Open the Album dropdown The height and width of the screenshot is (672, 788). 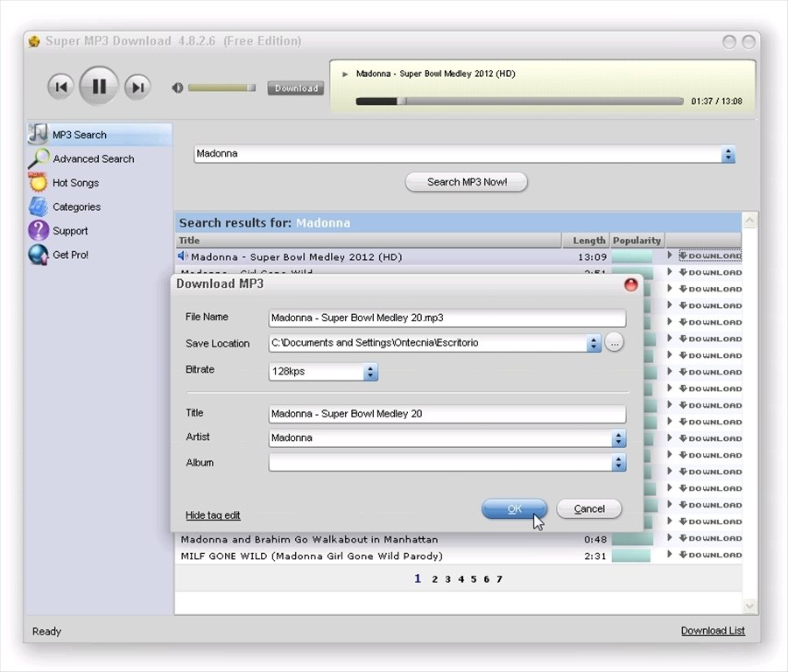[619, 463]
